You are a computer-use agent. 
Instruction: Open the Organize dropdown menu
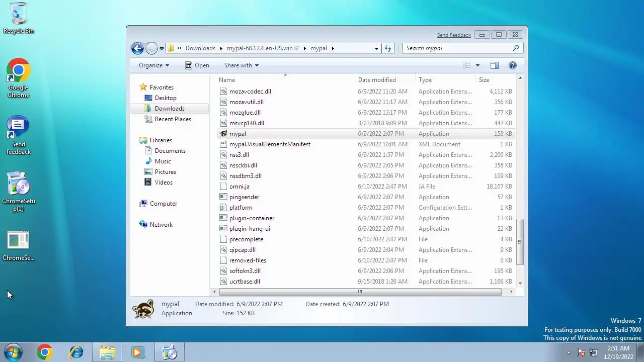154,65
